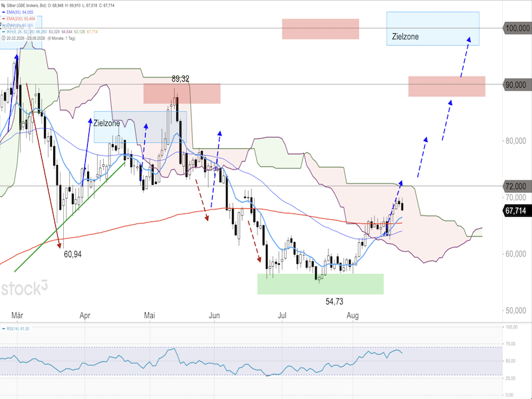This screenshot has width=532, height=399.
Task: Click the blue EMA(50) legend marker
Action: (x=3, y=12)
